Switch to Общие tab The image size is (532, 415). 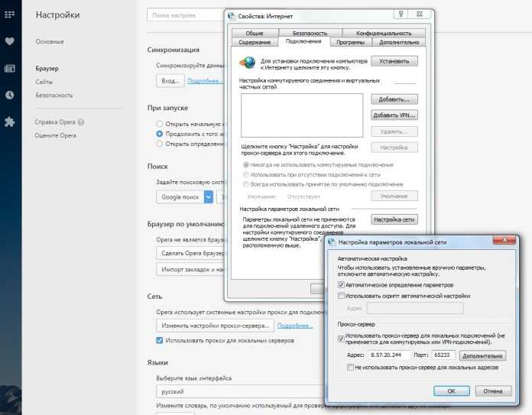tap(255, 33)
